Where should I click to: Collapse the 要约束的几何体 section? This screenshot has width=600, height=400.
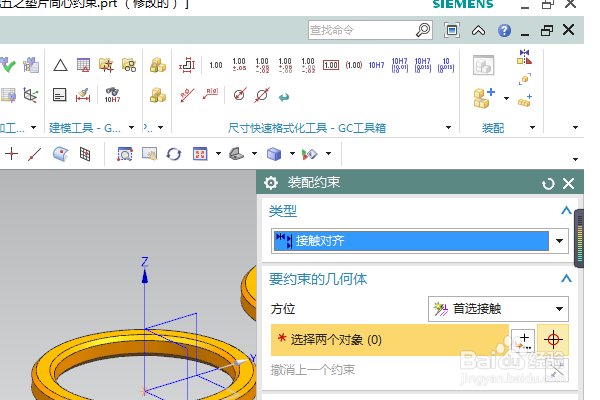pos(566,278)
